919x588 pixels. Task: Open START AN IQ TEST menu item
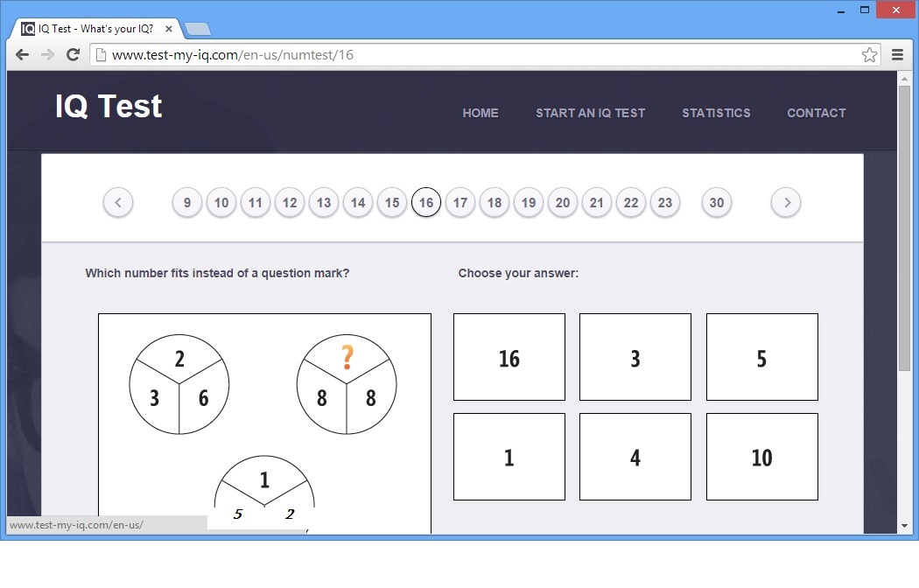tap(590, 113)
